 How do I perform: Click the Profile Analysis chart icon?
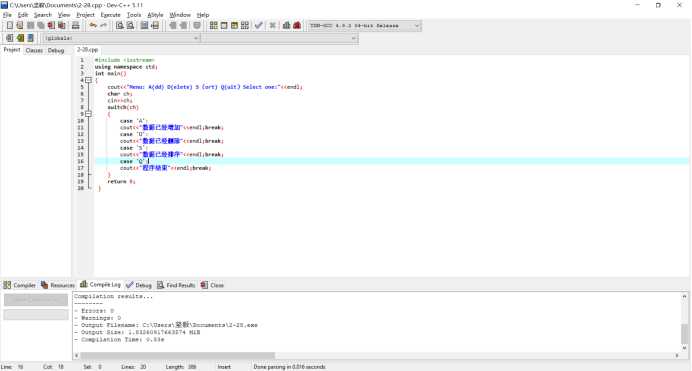[x=286, y=26]
